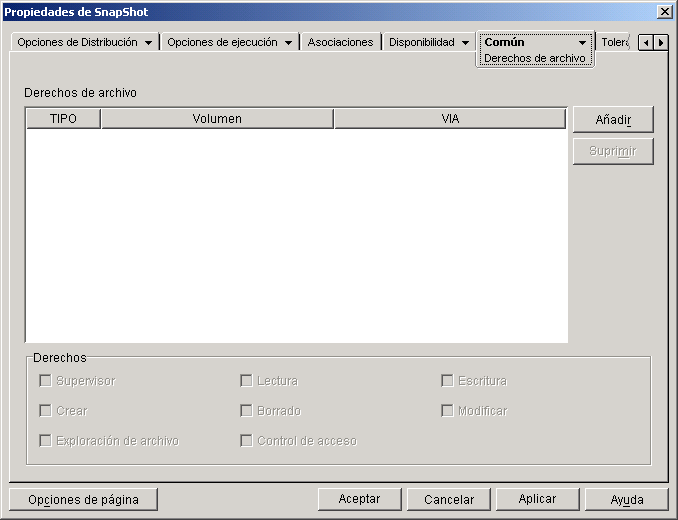Expand the Opciones de ejecución dropdown arrow
This screenshot has width=678, height=520.
(288, 43)
